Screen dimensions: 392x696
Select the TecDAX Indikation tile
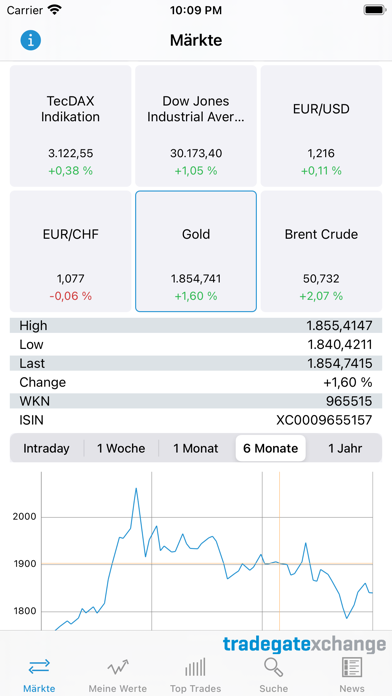click(x=71, y=126)
